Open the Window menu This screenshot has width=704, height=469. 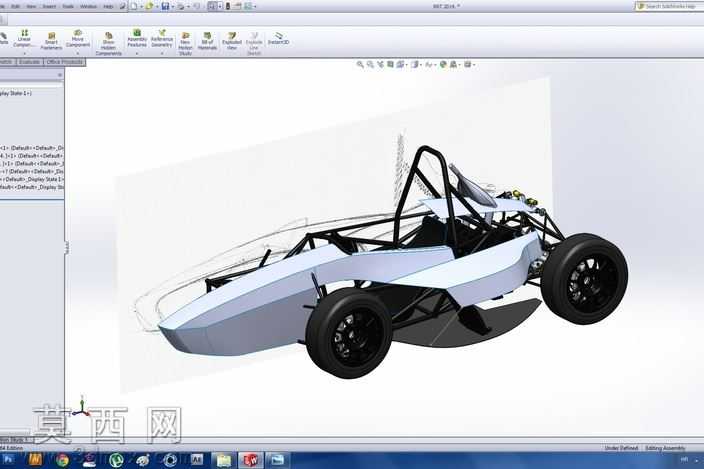point(88,7)
